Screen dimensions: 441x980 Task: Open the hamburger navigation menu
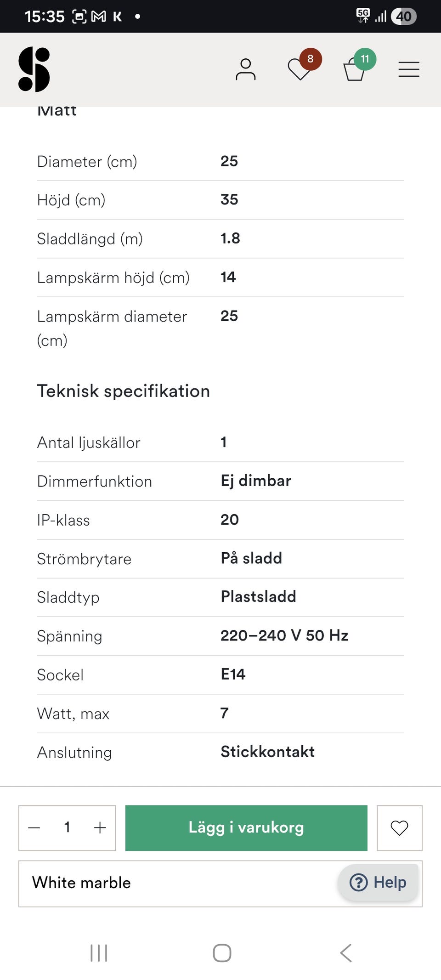409,69
